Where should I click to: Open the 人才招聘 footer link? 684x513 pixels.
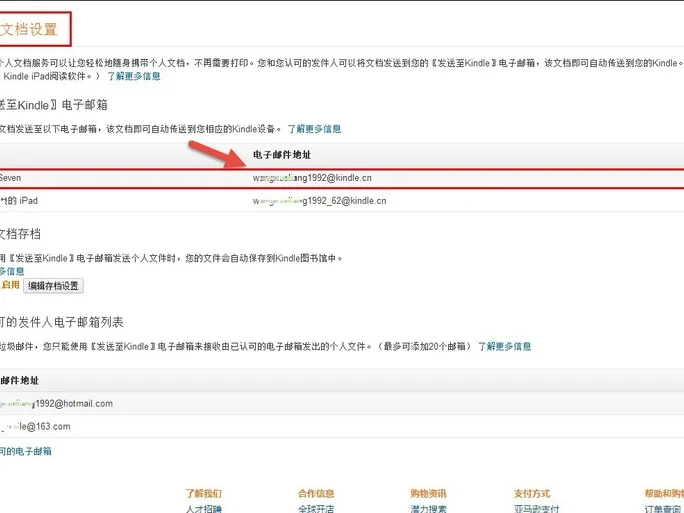[x=203, y=509]
